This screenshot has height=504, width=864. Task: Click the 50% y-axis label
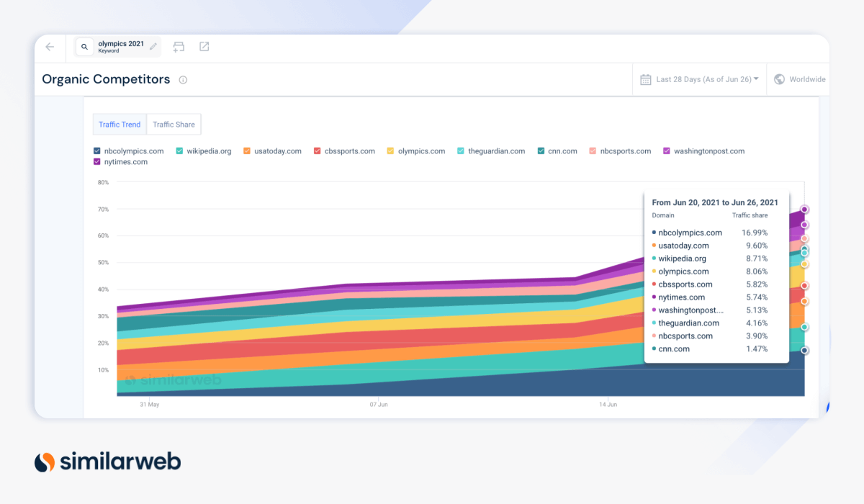point(103,263)
